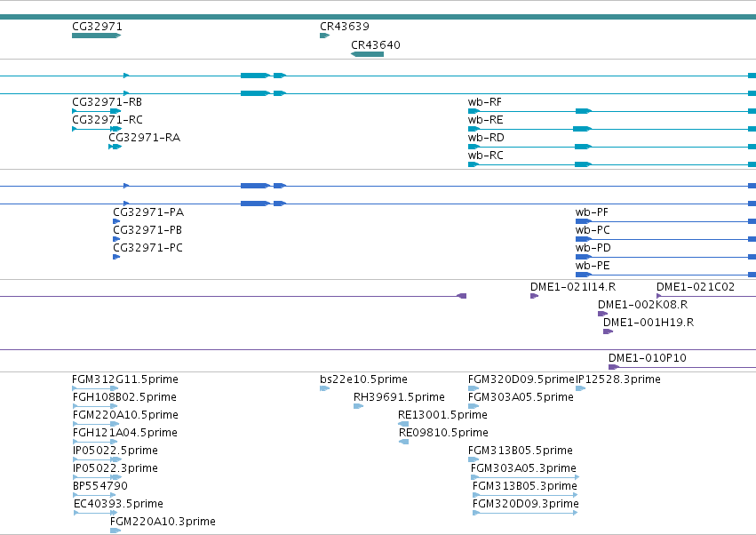Click the CG32971-PA protein label
Image resolution: width=756 pixels, height=535 pixels.
148,212
